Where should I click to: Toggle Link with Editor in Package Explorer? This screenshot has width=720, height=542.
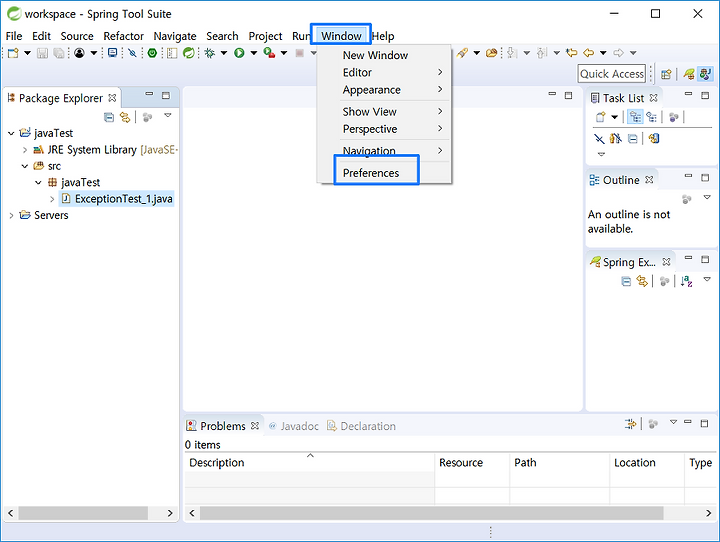pyautogui.click(x=125, y=118)
